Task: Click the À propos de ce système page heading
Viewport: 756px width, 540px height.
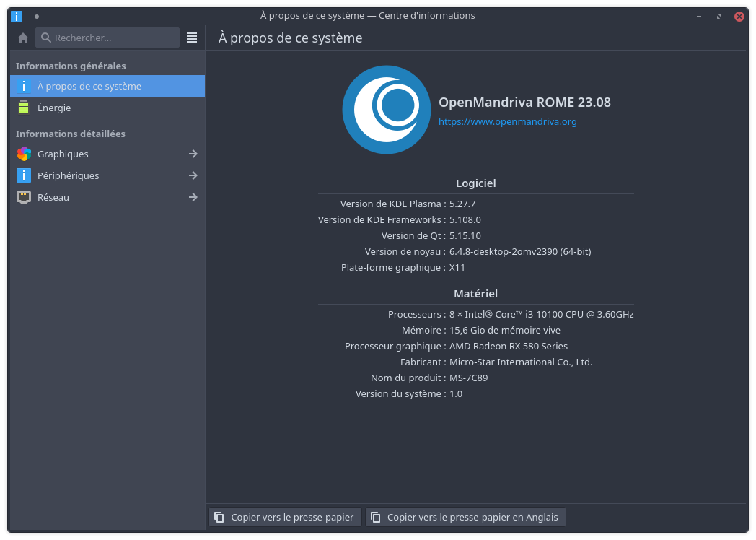Action: click(290, 38)
